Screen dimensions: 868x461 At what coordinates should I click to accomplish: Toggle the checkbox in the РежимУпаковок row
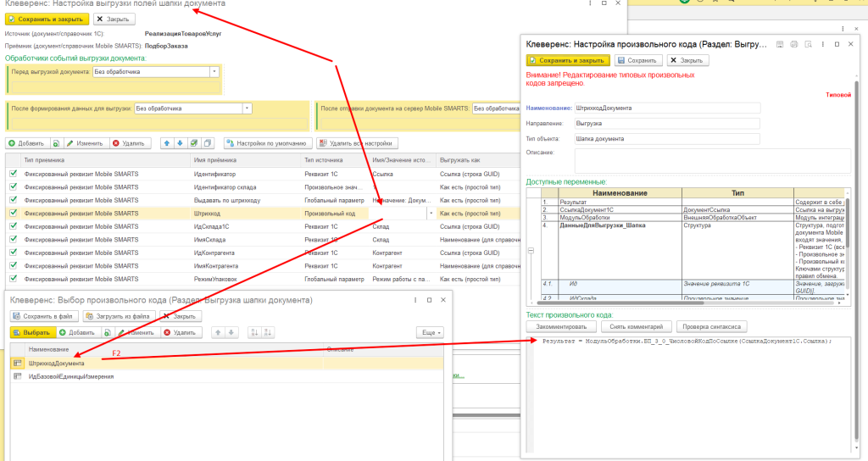pos(14,279)
